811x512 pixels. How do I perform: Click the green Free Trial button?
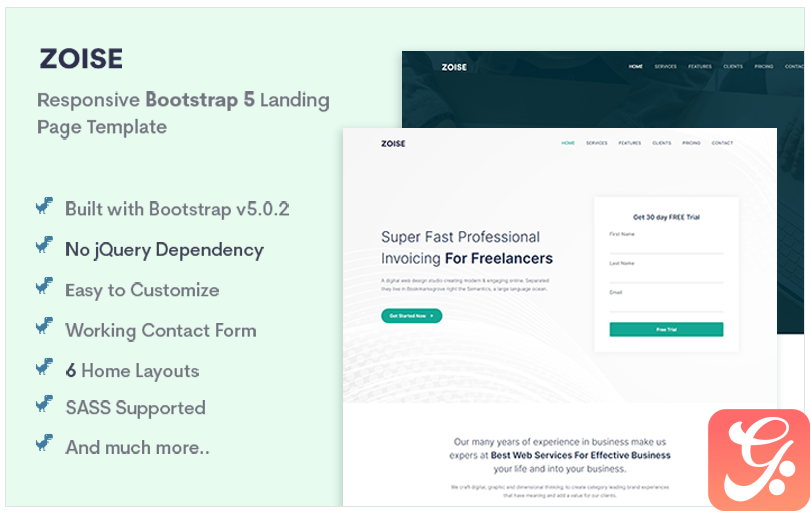666,329
